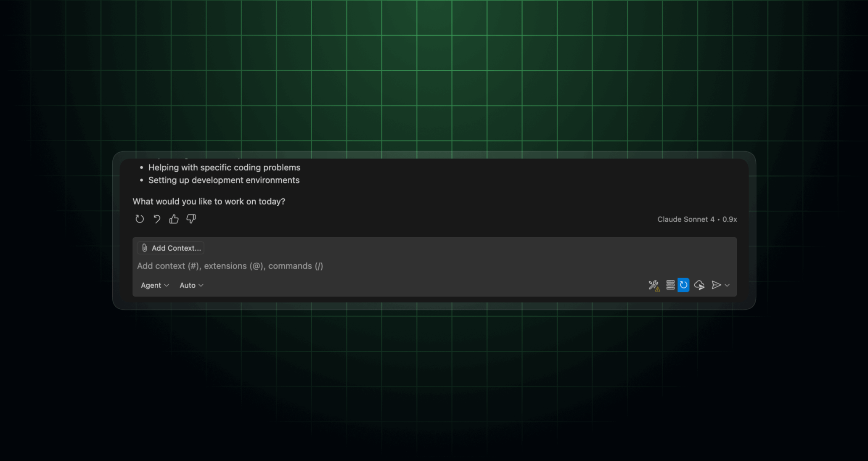Click the retry response icon
Viewport: 868px width, 461px height.
[x=140, y=219]
